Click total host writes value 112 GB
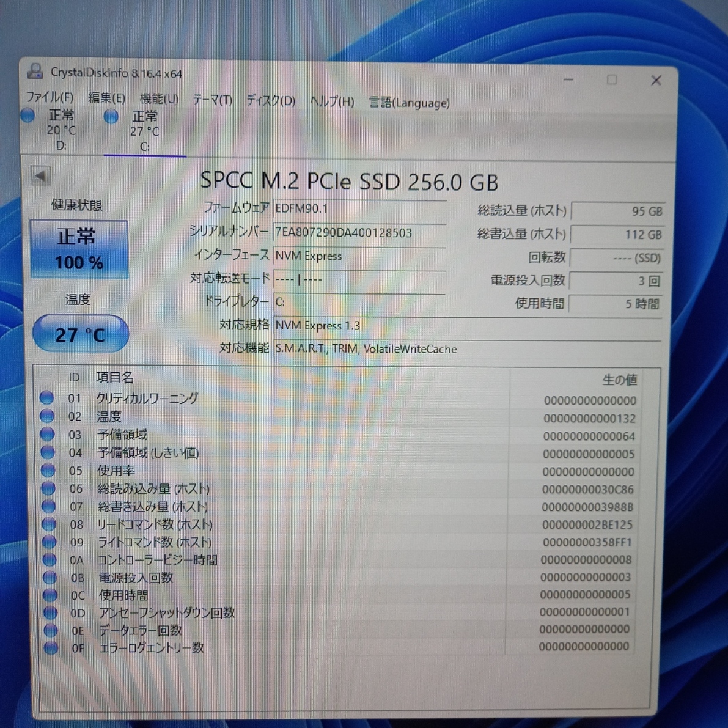Screen dimensions: 728x728 (617, 235)
